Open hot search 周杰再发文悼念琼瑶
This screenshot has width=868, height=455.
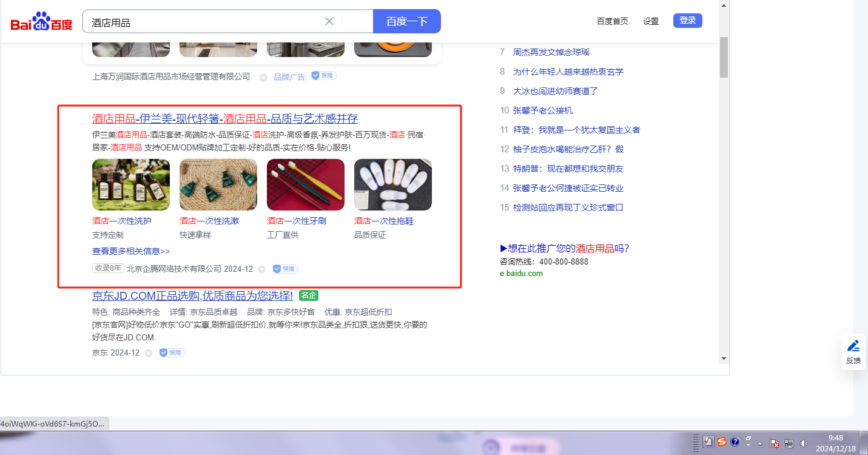coord(551,52)
